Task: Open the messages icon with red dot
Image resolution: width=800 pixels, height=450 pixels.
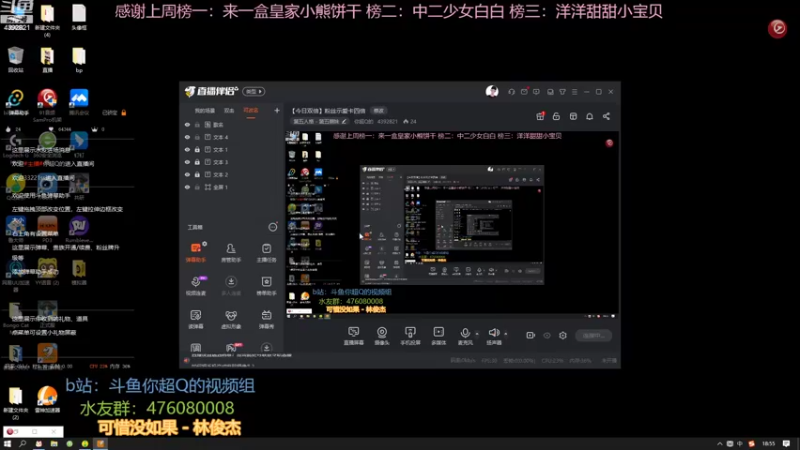Action: (524, 92)
